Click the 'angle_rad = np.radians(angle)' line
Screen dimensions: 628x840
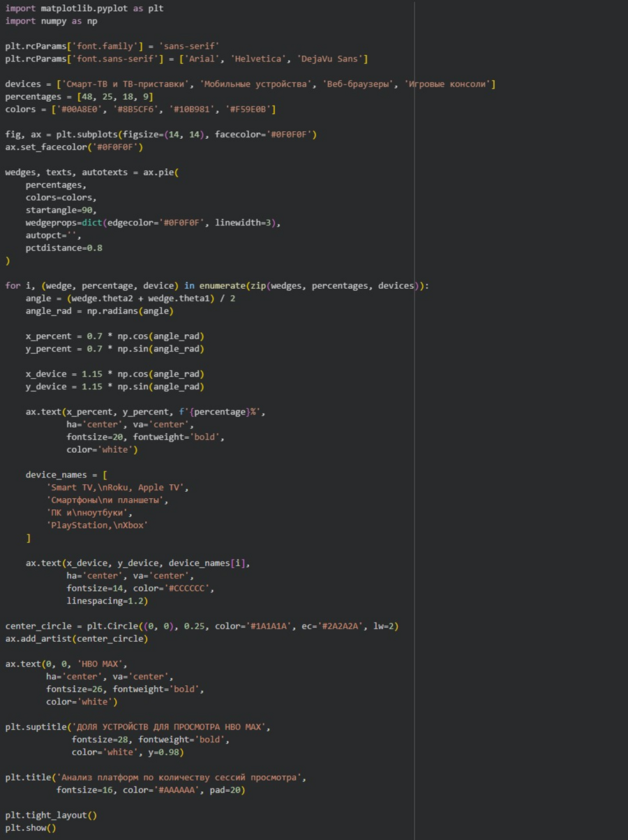100,311
